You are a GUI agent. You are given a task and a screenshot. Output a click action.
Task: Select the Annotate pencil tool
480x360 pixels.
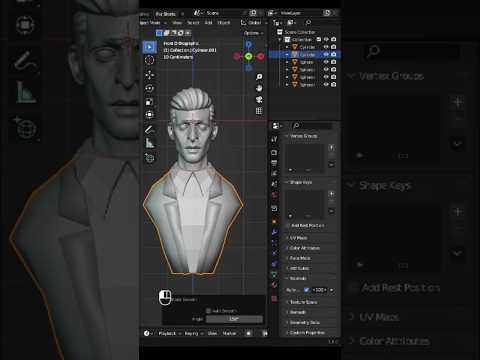150,129
